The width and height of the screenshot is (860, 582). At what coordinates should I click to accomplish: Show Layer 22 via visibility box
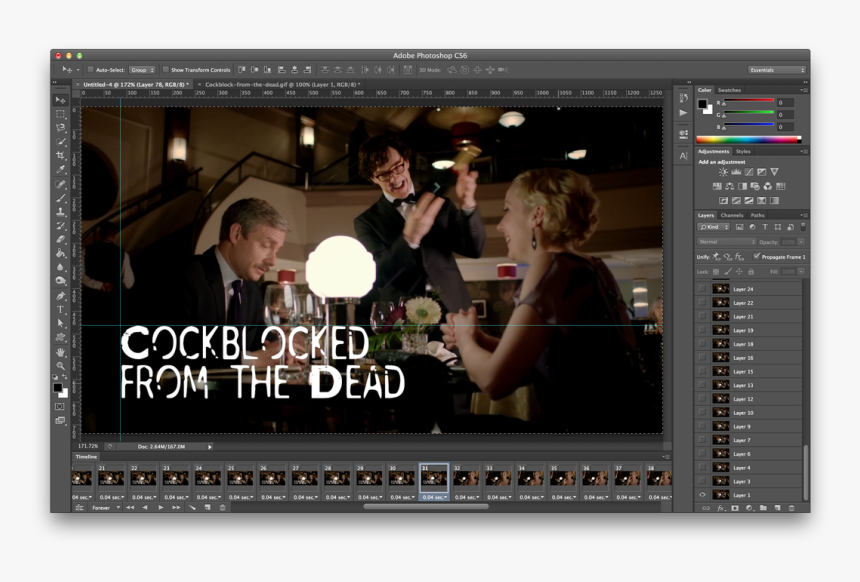[x=703, y=302]
